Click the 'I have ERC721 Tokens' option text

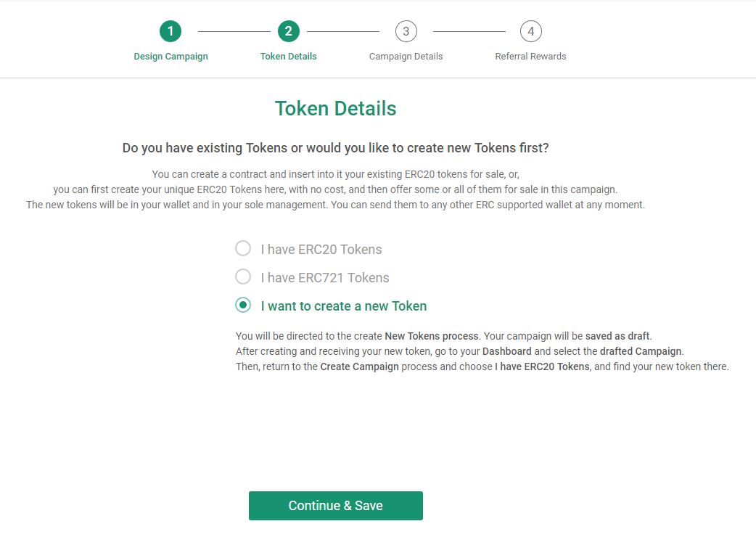point(325,278)
